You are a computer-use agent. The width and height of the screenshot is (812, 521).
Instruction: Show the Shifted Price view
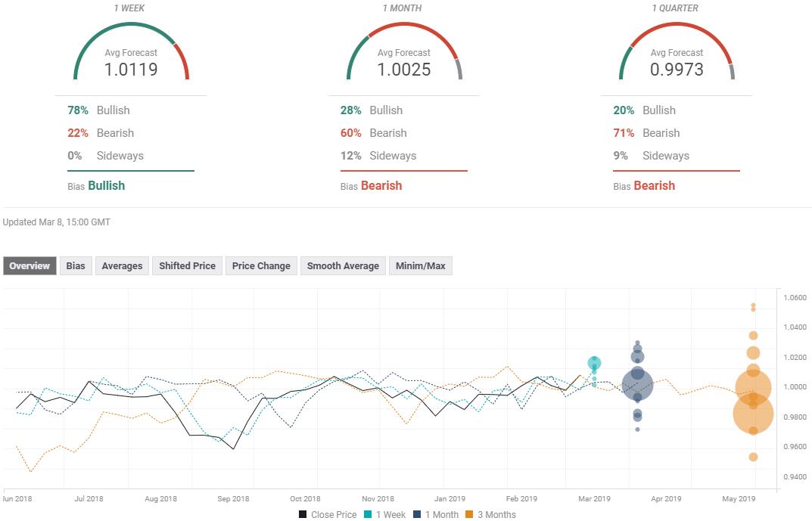[187, 266]
